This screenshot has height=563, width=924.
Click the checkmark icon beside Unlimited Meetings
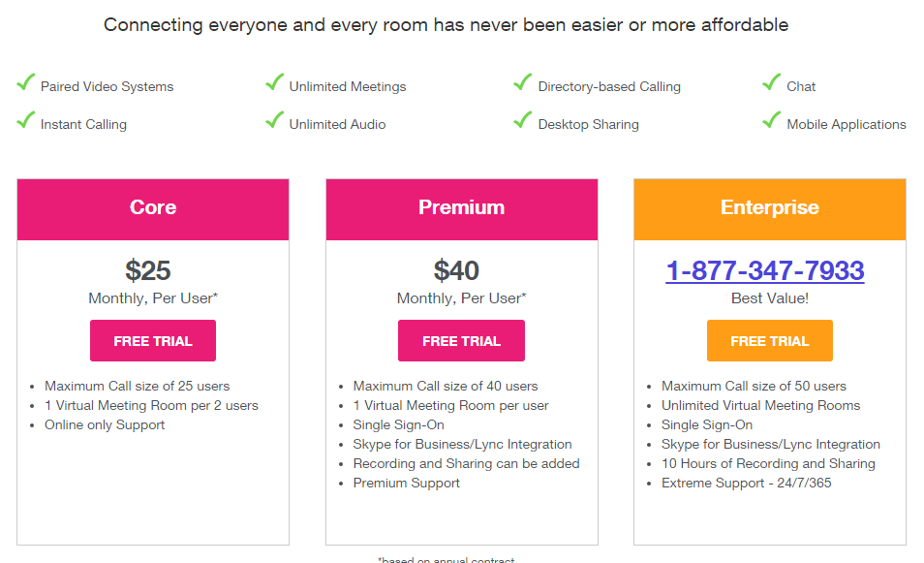click(x=275, y=83)
